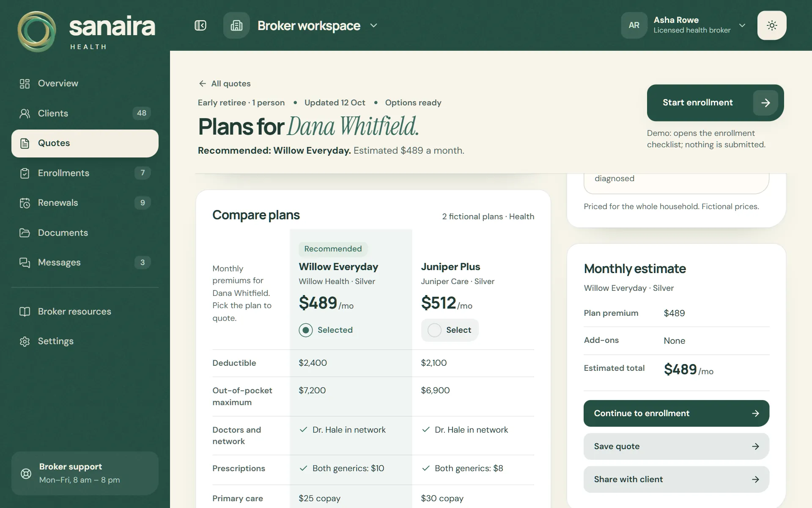Click the Broker support lifebuoy icon

coord(26,473)
